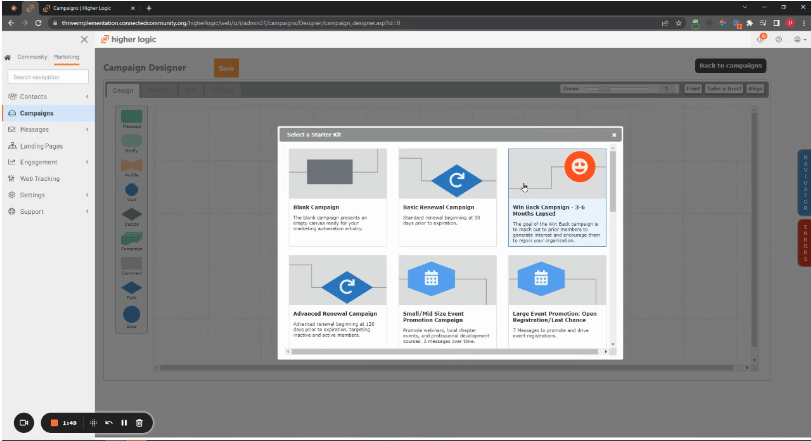811x441 pixels.
Task: Adjust the Zoom slider handle
Action: tap(603, 90)
